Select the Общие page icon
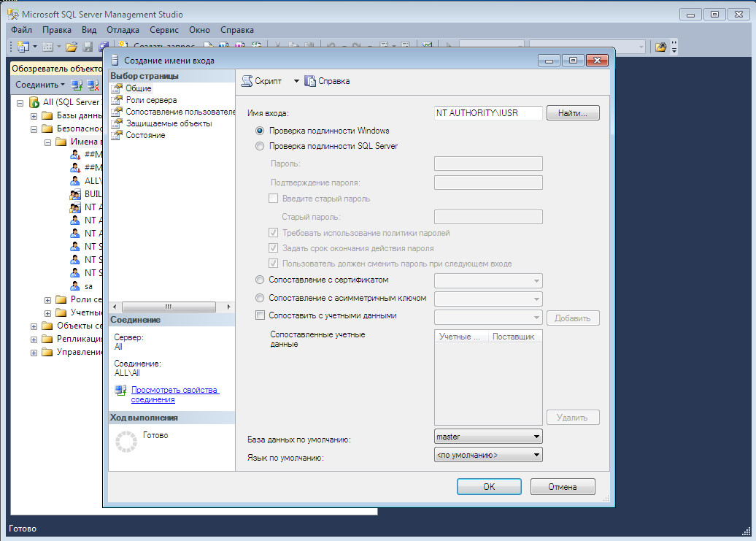The image size is (756, 541). [117, 88]
